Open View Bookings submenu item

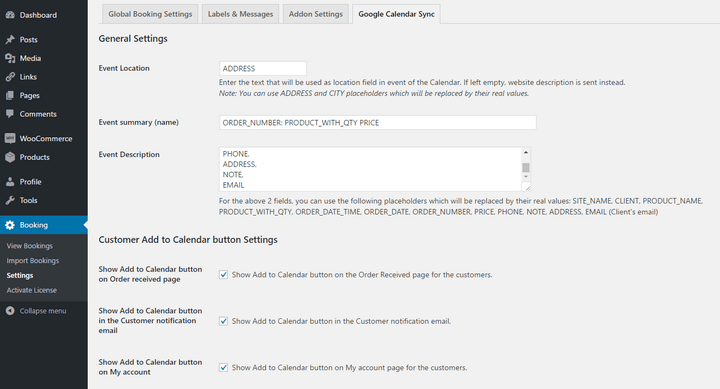coord(29,246)
